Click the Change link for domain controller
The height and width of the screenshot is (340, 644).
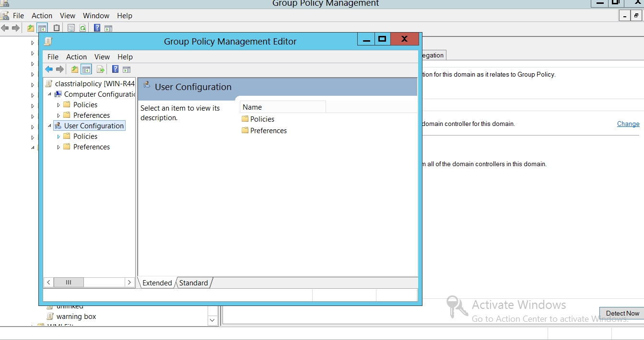coord(628,124)
